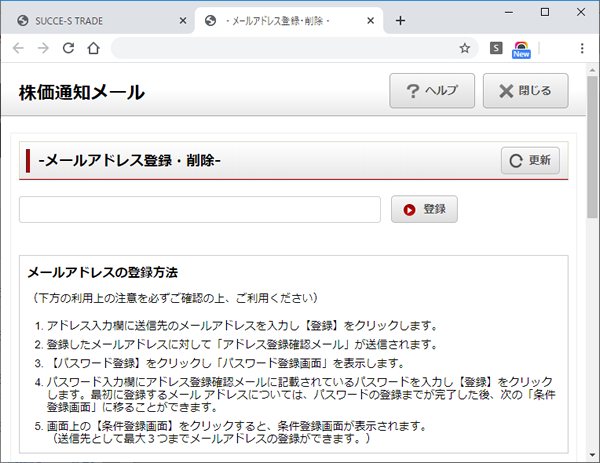
Task: Click the browser back arrow
Action: click(17, 47)
